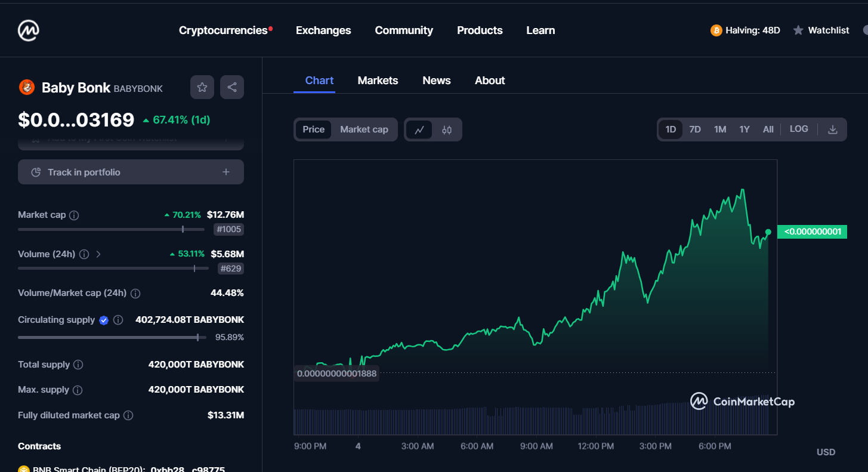Click the Bitcoin Halving countdown icon
Screen dimensions: 868x472
pos(716,30)
